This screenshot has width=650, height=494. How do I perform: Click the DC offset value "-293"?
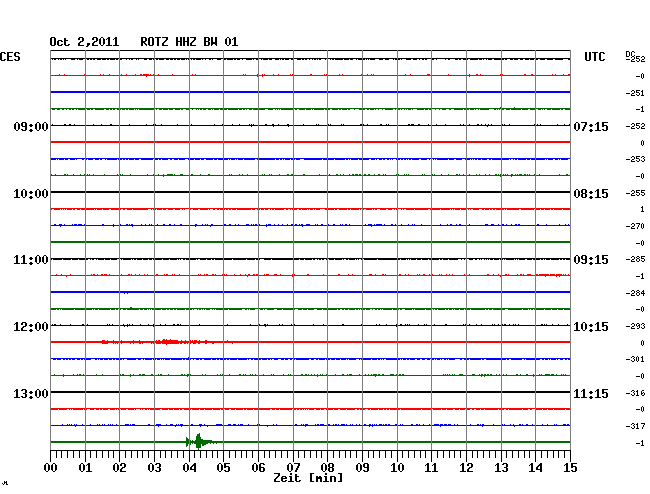[x=635, y=326]
